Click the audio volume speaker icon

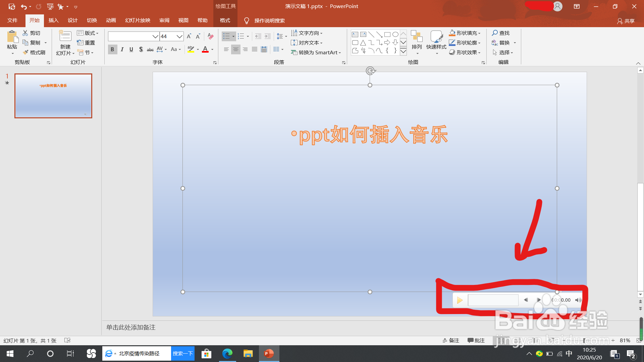click(578, 300)
